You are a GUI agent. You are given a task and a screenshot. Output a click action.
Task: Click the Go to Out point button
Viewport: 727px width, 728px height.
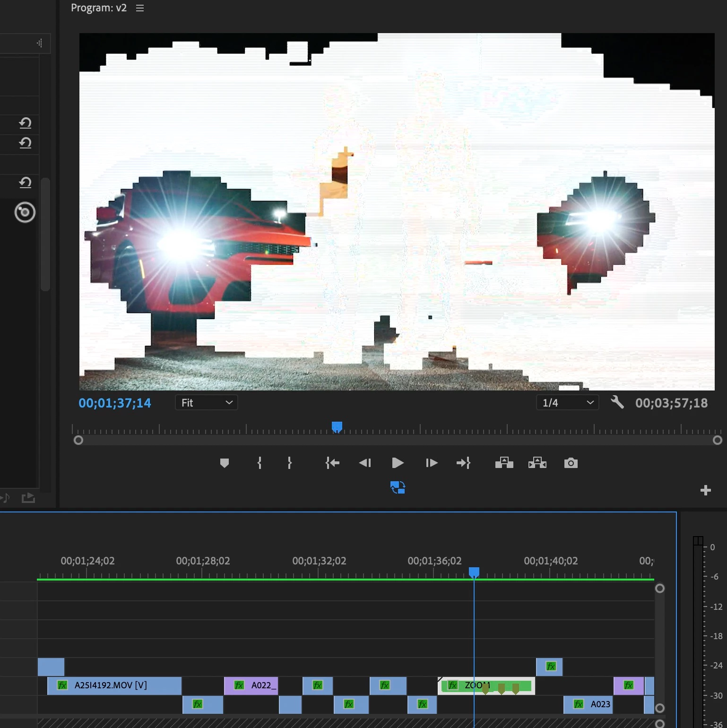[x=463, y=463]
